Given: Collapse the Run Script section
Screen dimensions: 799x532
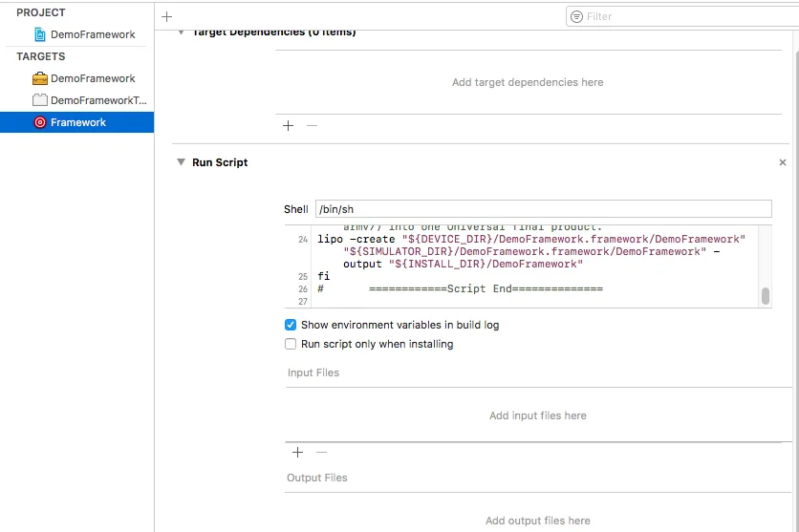Looking at the screenshot, I should [x=181, y=162].
